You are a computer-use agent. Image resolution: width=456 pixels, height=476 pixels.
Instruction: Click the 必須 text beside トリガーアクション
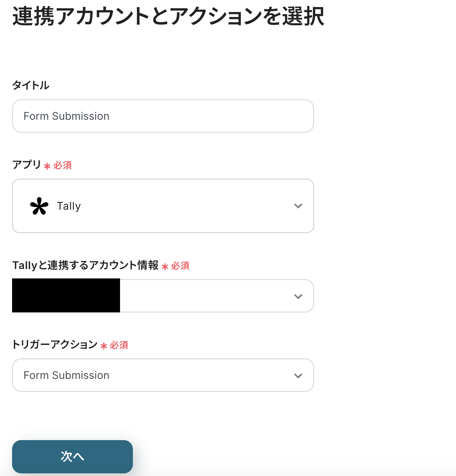click(x=119, y=345)
